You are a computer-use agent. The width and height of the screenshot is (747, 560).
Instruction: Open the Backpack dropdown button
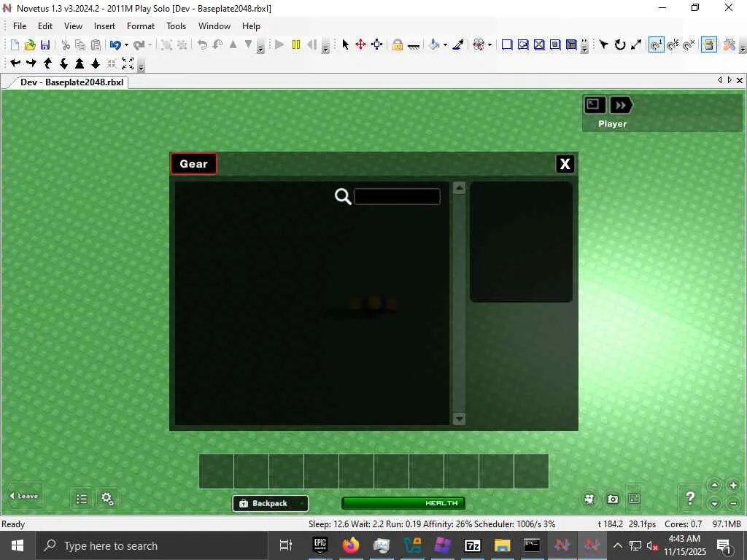pyautogui.click(x=270, y=503)
